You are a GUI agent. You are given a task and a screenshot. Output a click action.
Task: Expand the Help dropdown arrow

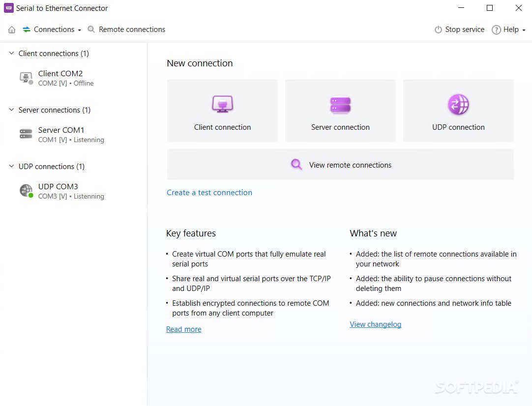(x=524, y=30)
